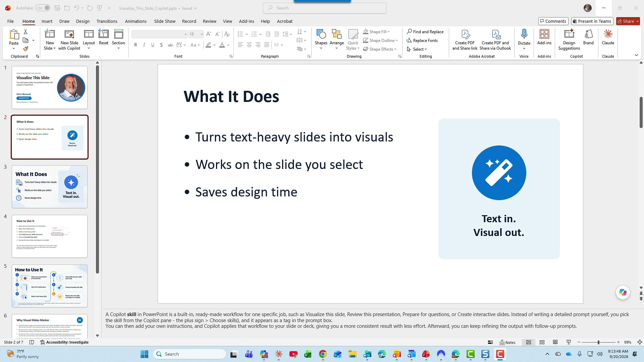The height and width of the screenshot is (362, 644).
Task: Switch to Reading View icon
Action: pyautogui.click(x=555, y=342)
